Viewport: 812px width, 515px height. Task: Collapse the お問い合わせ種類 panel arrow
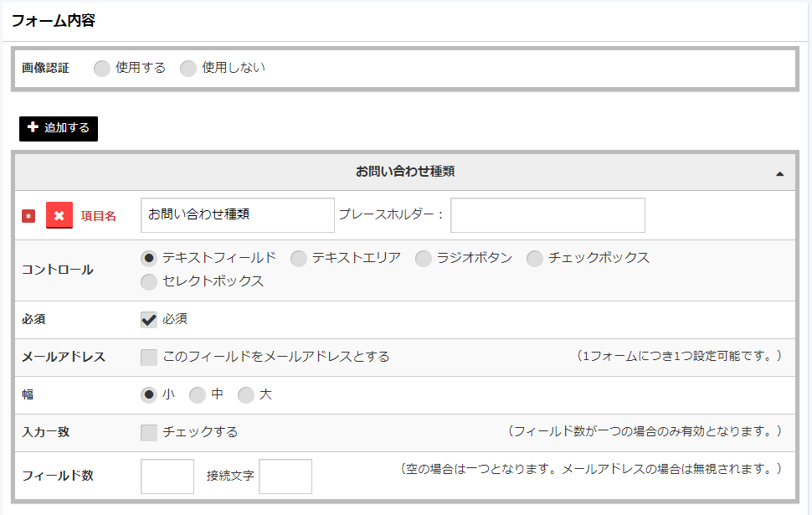pyautogui.click(x=779, y=173)
